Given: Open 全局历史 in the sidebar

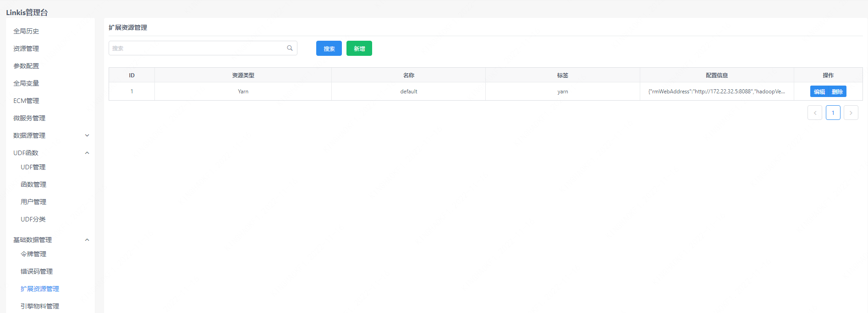Looking at the screenshot, I should [x=26, y=31].
